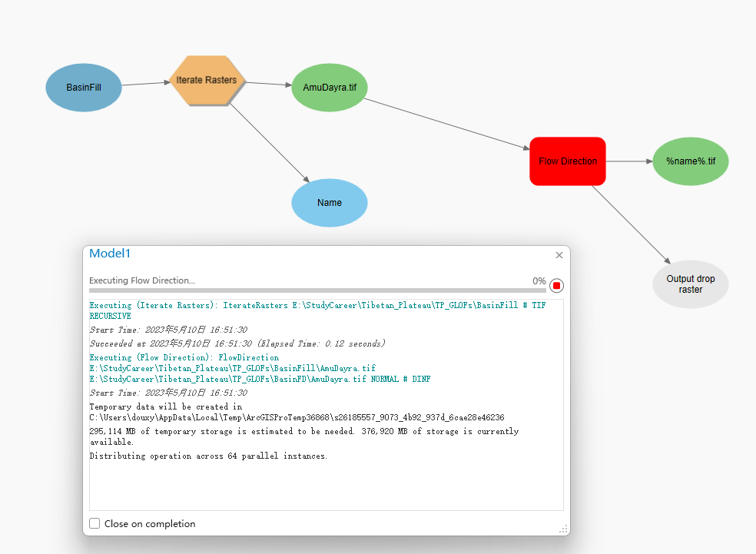Image resolution: width=756 pixels, height=554 pixels.
Task: Select the Output drop raster element
Action: (689, 284)
